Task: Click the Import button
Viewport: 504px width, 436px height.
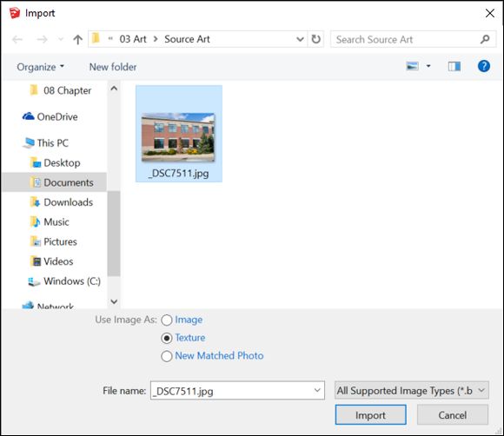Action: pos(370,415)
